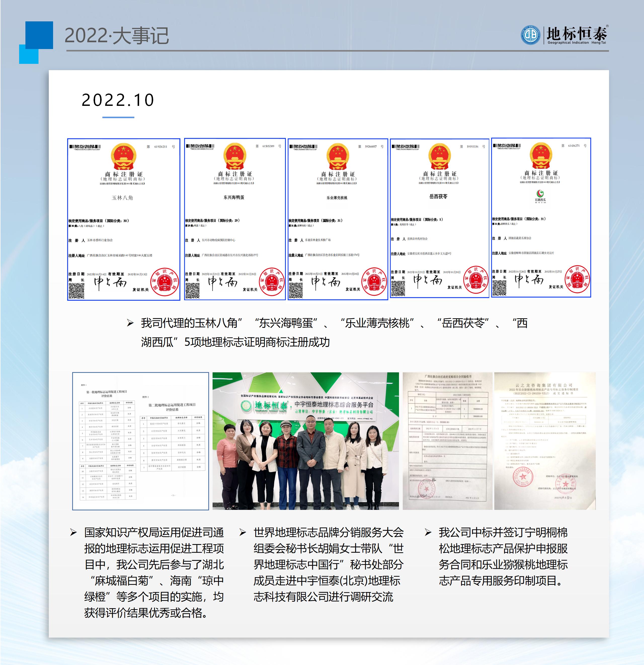Screen dimensions: 644x665
Task: Click certificate number 61505389
Action: (268, 146)
